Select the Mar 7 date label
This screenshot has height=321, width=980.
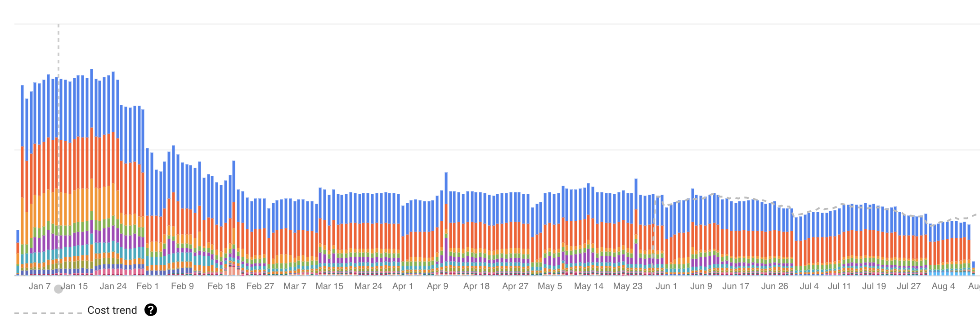coord(295,286)
